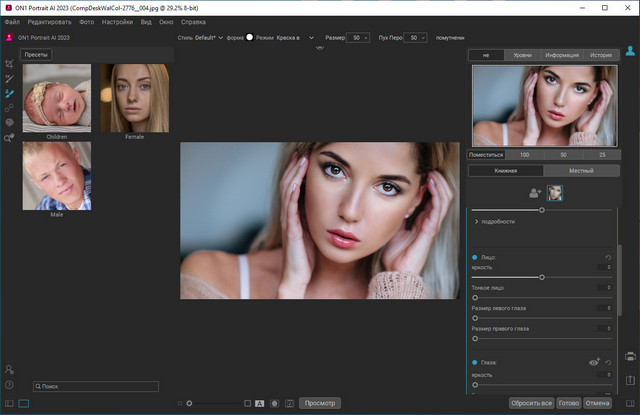640x415 pixels.
Task: Select the Crop tool in left toolbar
Action: pos(9,63)
